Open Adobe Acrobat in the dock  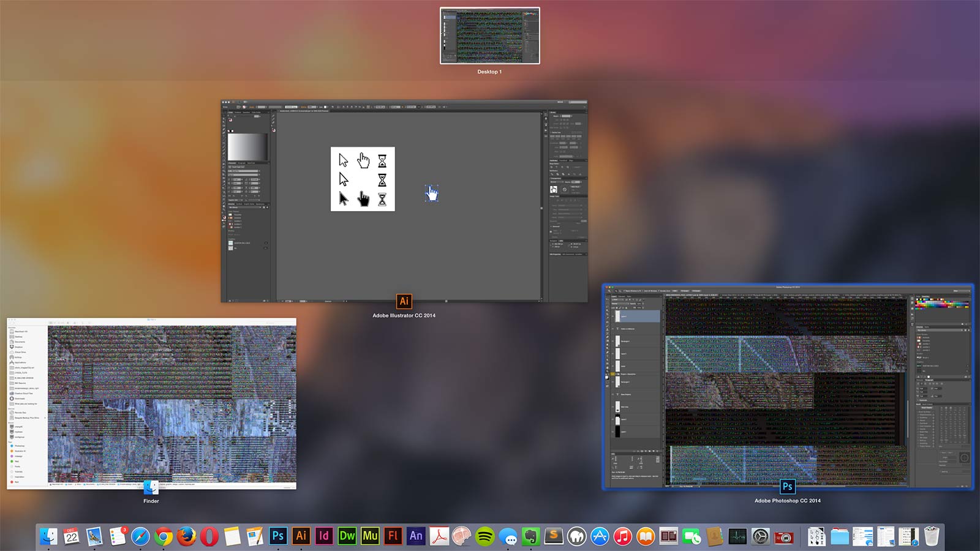point(439,536)
